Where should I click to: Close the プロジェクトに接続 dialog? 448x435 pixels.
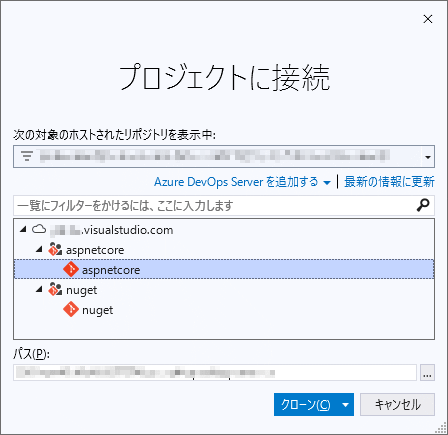tap(428, 19)
